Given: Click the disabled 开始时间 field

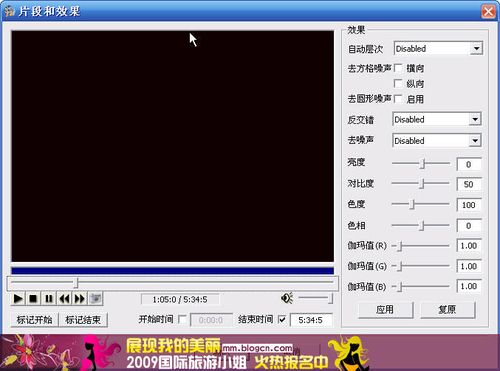Looking at the screenshot, I should click(211, 320).
